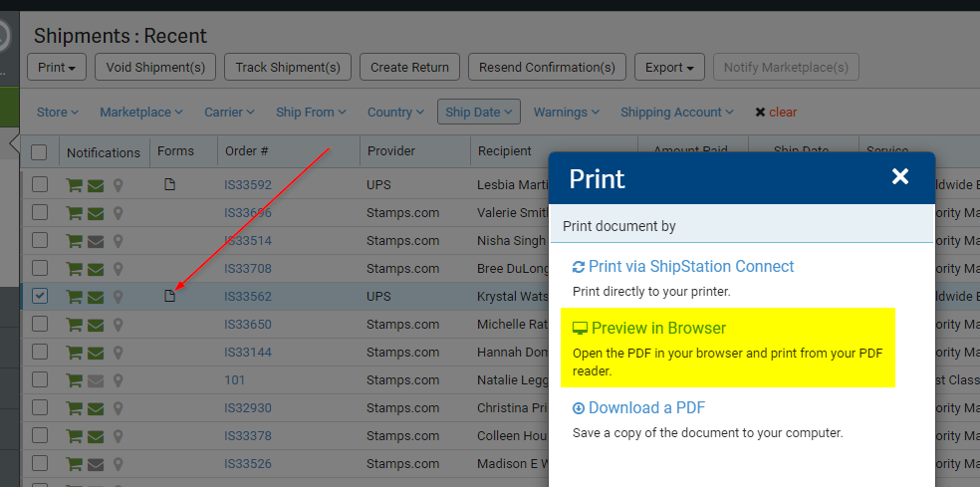Expand the Shipping Account filter
The width and height of the screenshot is (980, 487).
(x=677, y=113)
